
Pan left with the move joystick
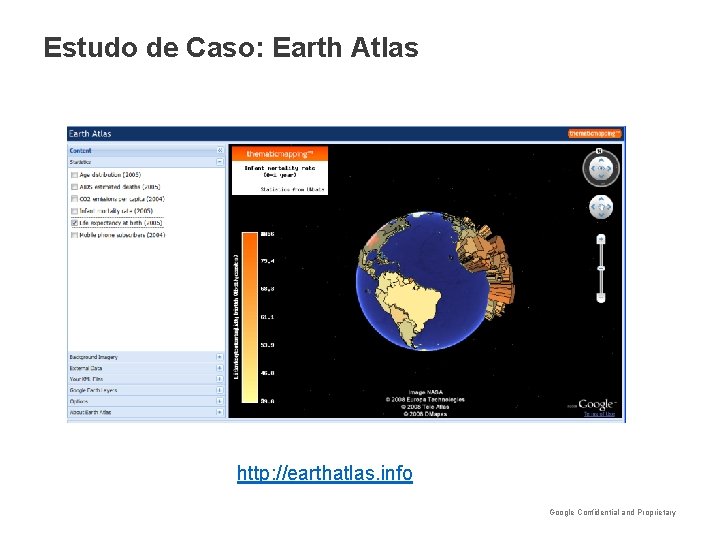click(x=593, y=207)
